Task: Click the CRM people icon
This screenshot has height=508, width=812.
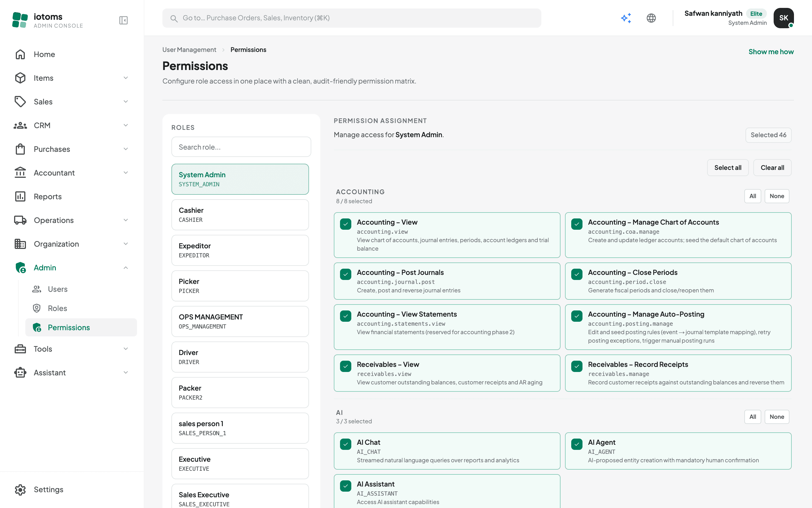Action: click(20, 125)
